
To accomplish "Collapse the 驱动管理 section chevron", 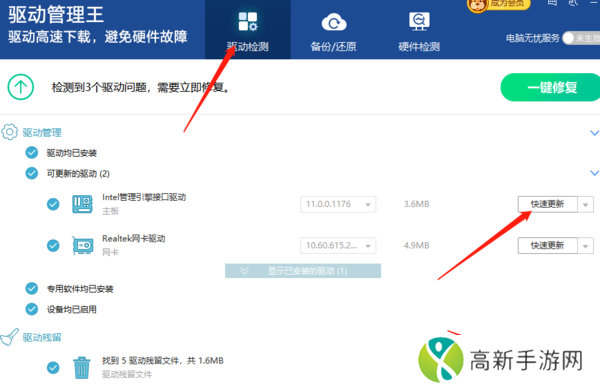I will tap(594, 133).
